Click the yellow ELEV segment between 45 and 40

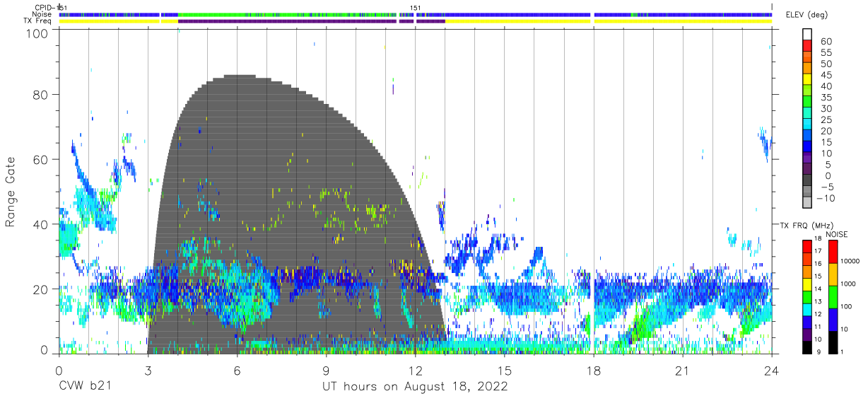click(807, 81)
